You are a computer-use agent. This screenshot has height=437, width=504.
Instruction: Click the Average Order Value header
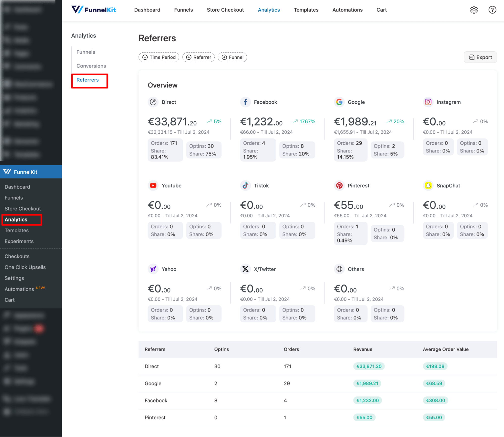click(x=446, y=349)
